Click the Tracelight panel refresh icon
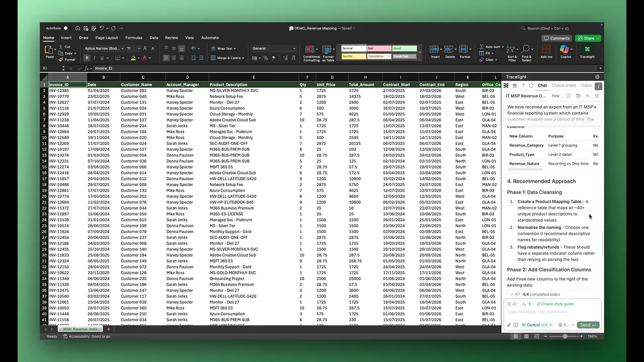 coord(531,85)
